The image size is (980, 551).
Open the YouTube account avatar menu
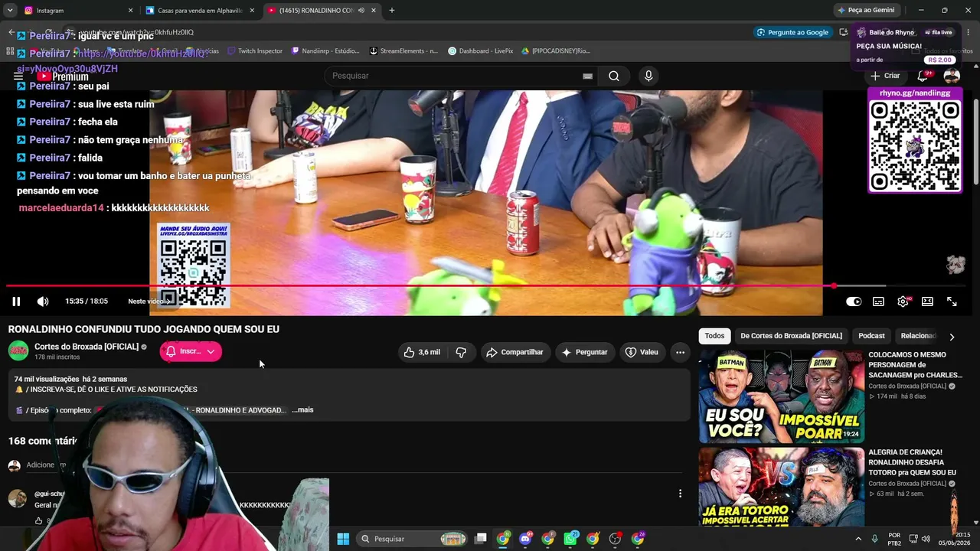(952, 76)
